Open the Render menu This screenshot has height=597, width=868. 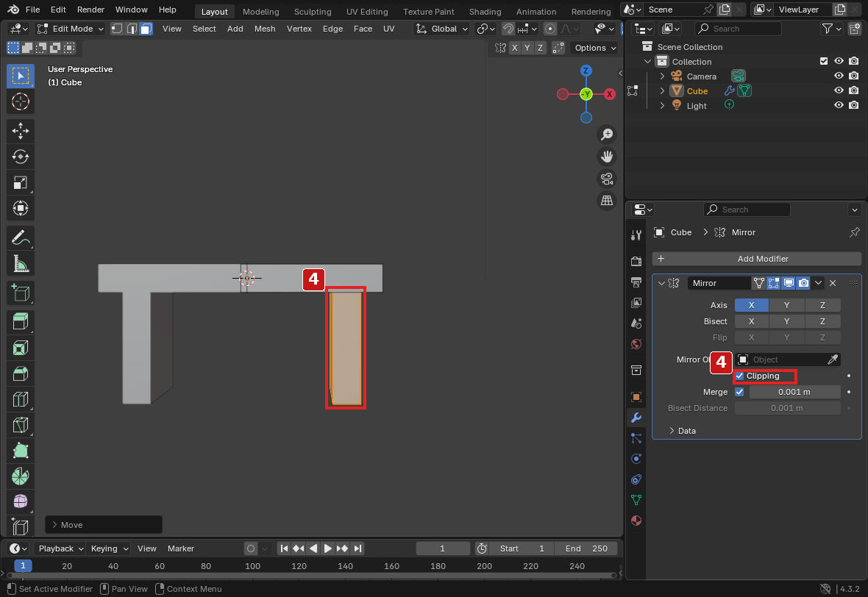tap(90, 10)
